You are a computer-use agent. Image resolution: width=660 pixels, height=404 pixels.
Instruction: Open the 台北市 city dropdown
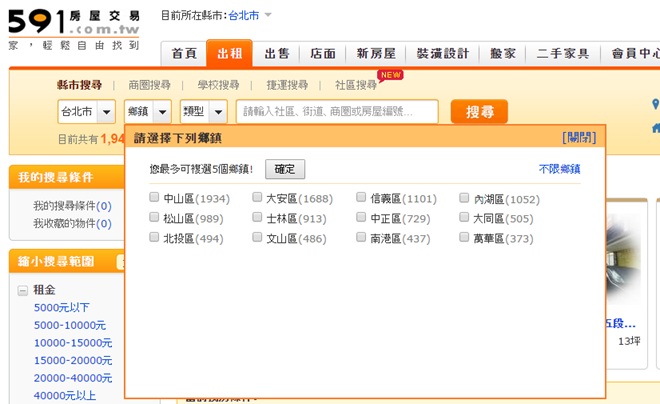[x=86, y=112]
